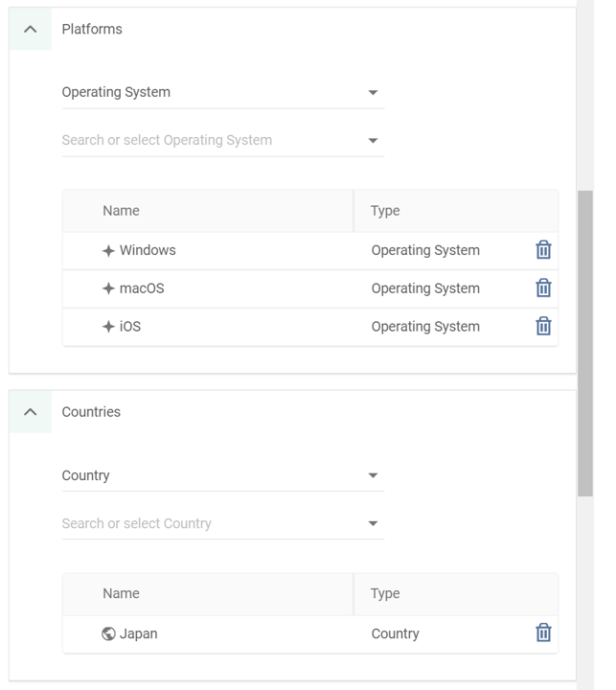
Task: Select the Windows row name
Action: [148, 250]
